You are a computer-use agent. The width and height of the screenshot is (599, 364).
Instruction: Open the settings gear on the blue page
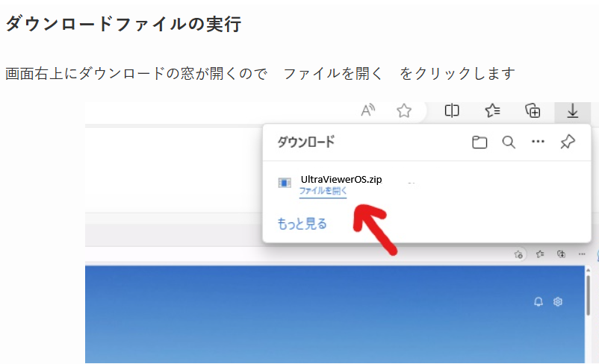pyautogui.click(x=558, y=302)
